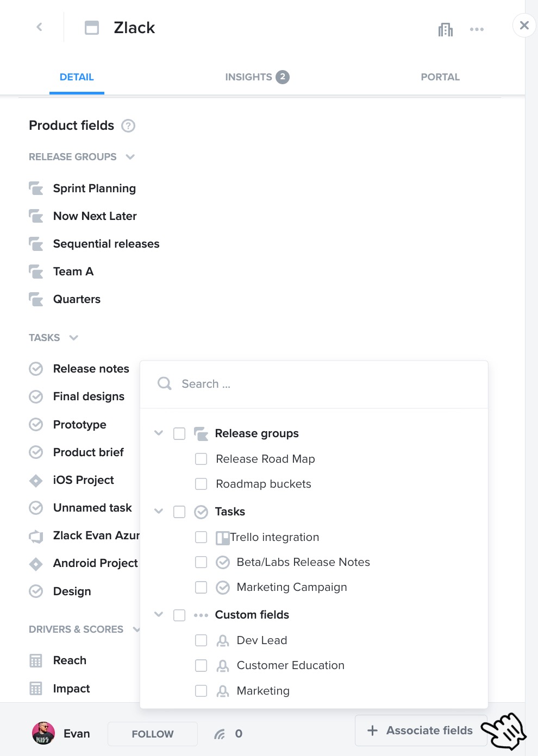
Task: Collapse the TASKS section heading chevron
Action: click(74, 338)
